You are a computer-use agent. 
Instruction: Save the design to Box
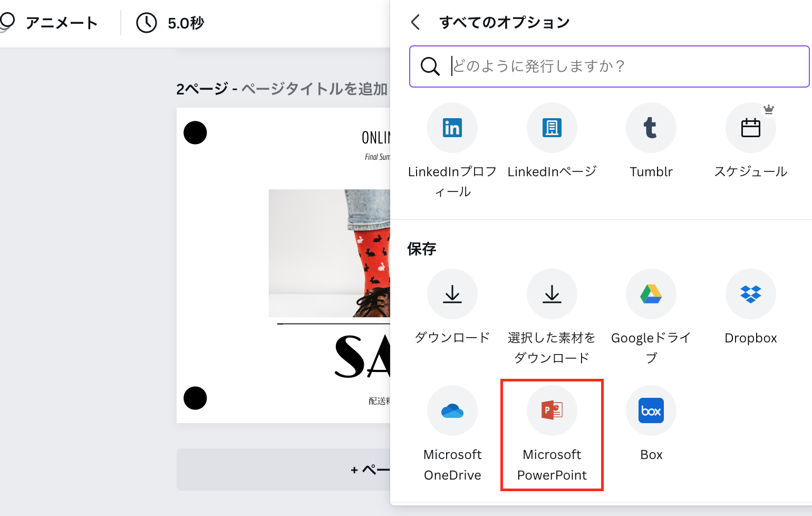pos(651,410)
